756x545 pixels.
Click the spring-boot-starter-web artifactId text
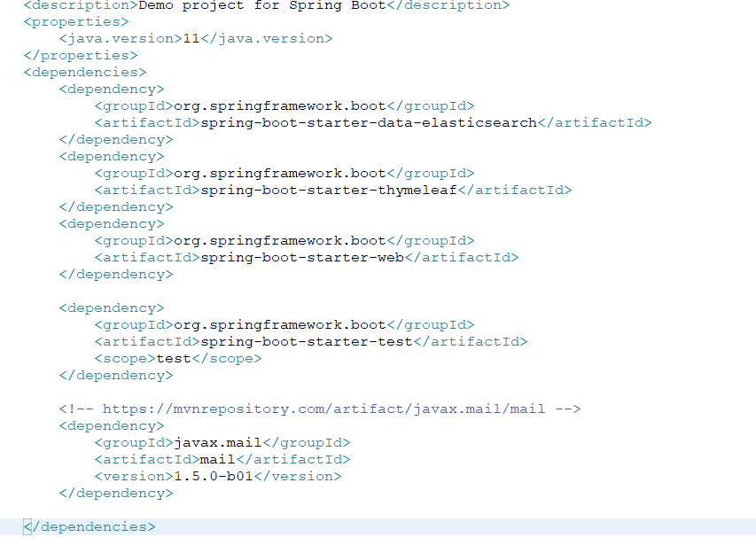point(302,258)
